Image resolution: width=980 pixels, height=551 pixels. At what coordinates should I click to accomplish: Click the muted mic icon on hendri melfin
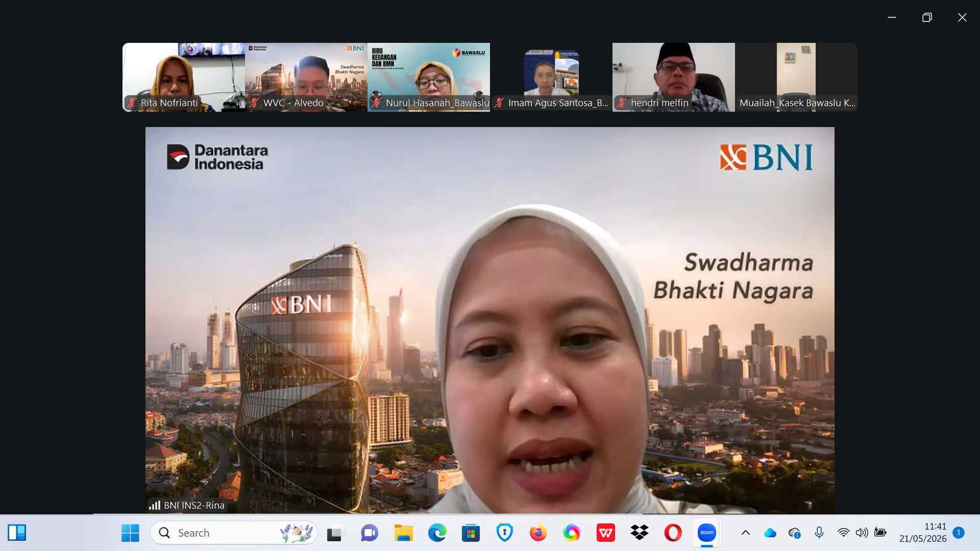(x=622, y=103)
